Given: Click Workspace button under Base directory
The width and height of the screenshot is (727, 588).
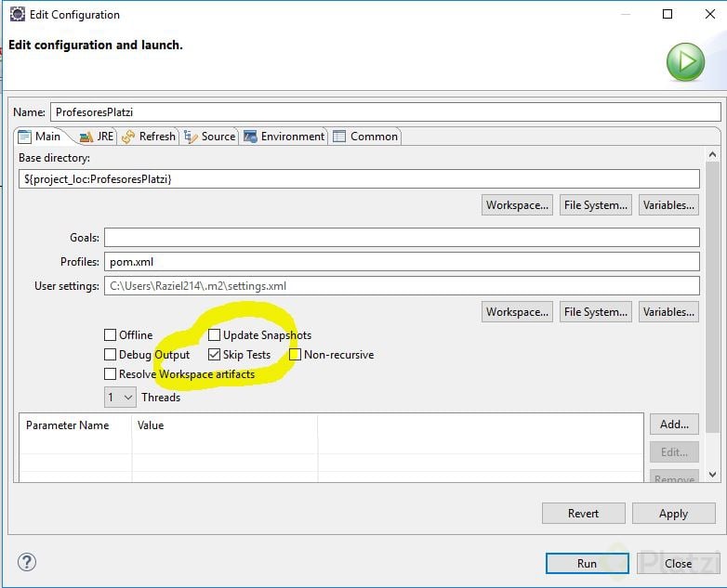Looking at the screenshot, I should coord(517,204).
